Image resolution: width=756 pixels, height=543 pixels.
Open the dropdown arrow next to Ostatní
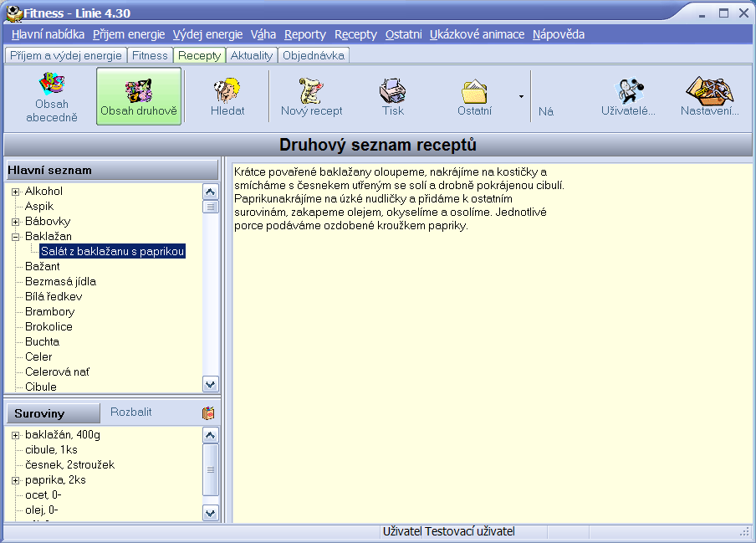521,96
